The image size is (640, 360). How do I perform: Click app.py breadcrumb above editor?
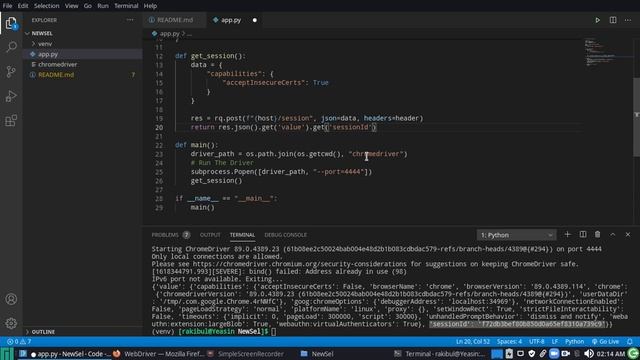point(169,34)
